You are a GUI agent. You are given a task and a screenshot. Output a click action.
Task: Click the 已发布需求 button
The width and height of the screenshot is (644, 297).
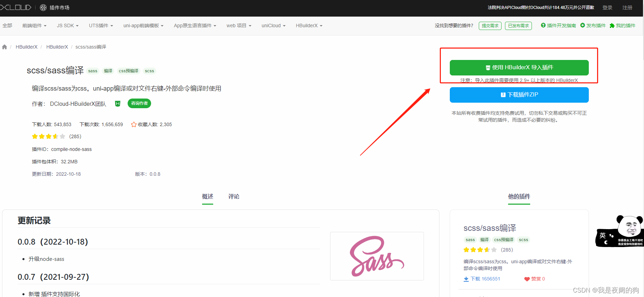(x=518, y=26)
